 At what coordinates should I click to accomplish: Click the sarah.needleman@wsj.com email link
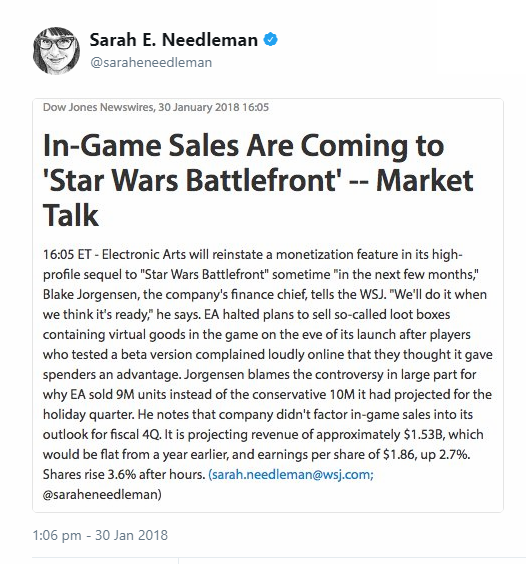291,474
